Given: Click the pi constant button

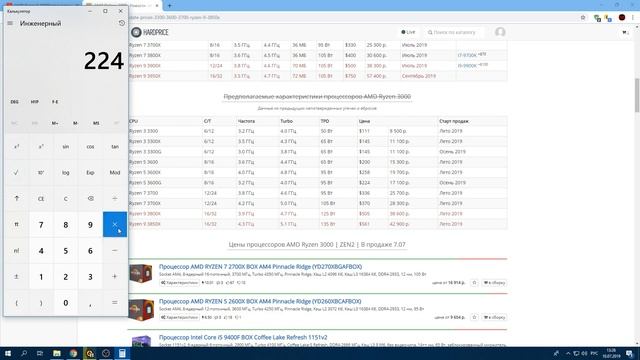Looking at the screenshot, I should tap(17, 224).
